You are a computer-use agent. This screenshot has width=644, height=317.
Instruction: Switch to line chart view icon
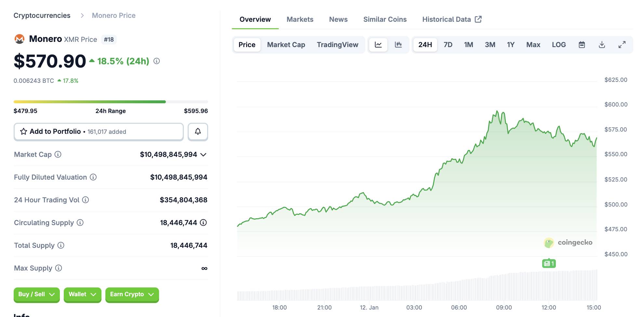click(378, 45)
